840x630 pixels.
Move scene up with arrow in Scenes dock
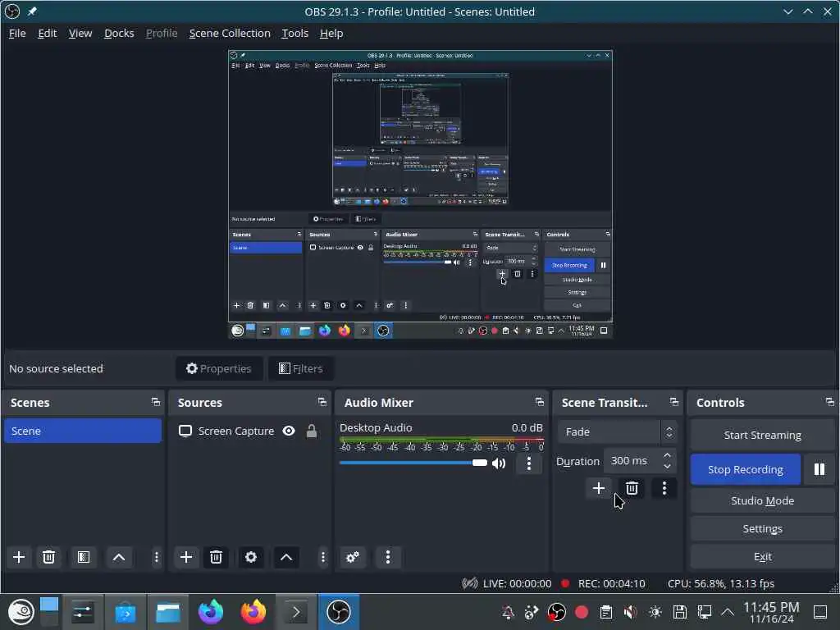click(119, 557)
